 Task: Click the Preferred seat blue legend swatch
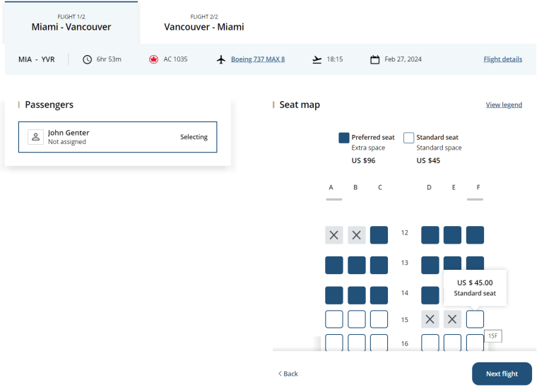[344, 138]
